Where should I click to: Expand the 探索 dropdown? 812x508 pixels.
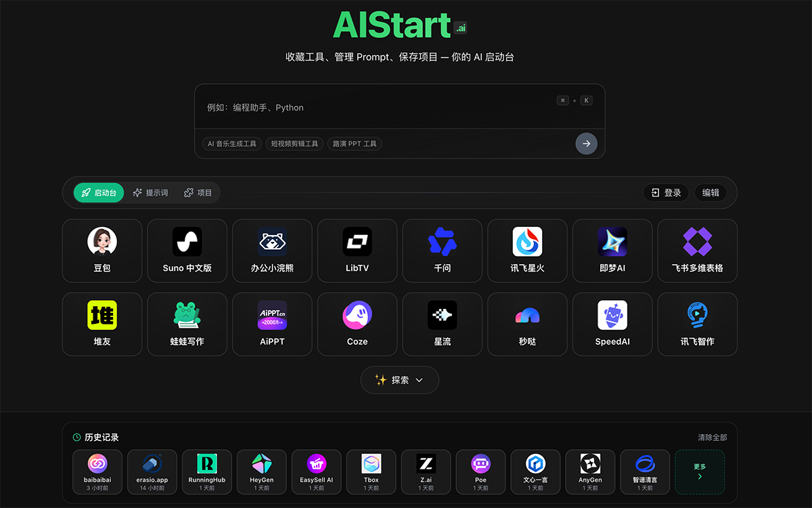pyautogui.click(x=400, y=380)
